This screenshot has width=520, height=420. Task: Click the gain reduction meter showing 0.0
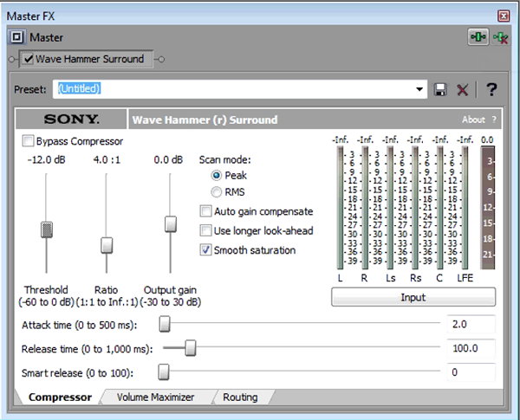coord(487,208)
